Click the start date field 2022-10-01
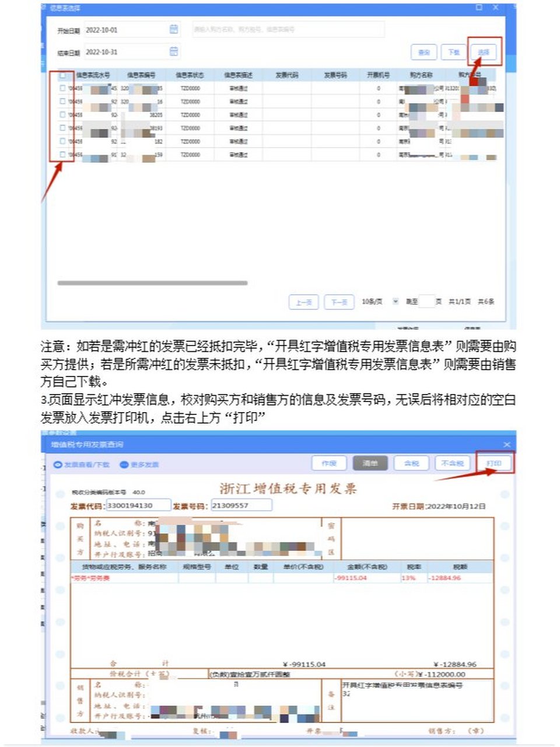 (x=132, y=30)
